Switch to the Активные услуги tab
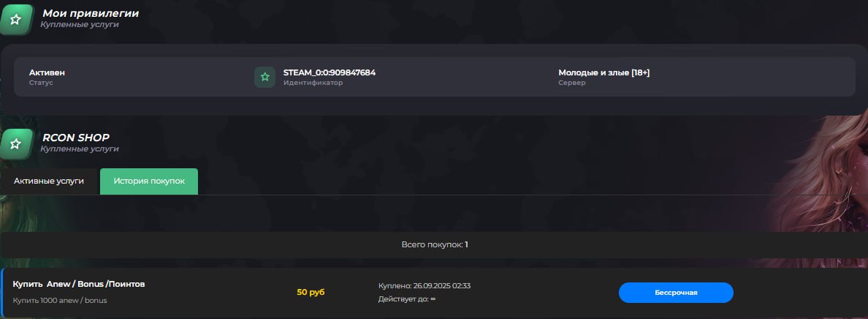 [49, 181]
